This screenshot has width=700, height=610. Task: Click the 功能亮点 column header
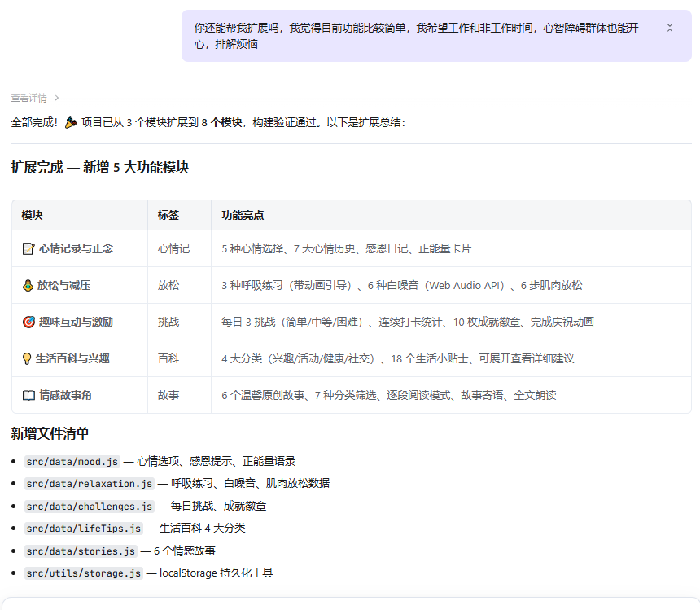pyautogui.click(x=243, y=215)
